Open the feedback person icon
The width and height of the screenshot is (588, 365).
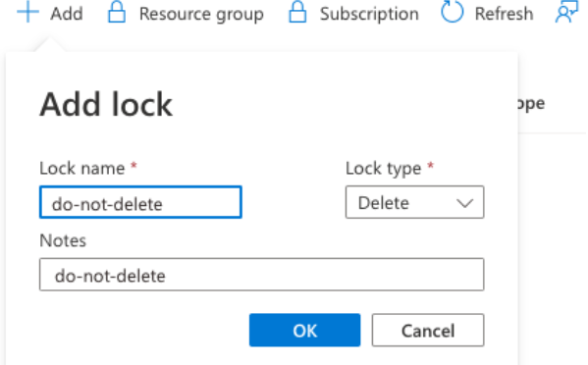566,12
